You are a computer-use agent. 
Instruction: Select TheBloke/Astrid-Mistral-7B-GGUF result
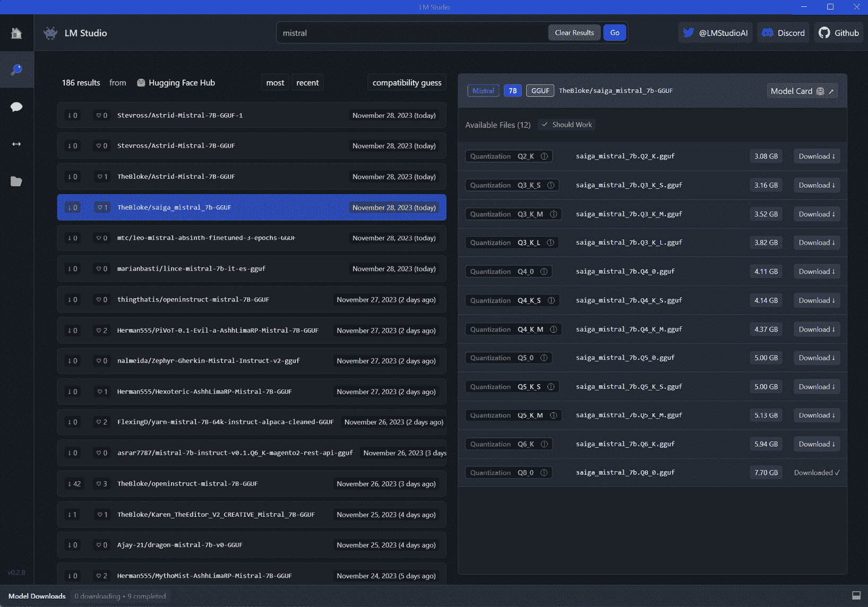point(252,177)
